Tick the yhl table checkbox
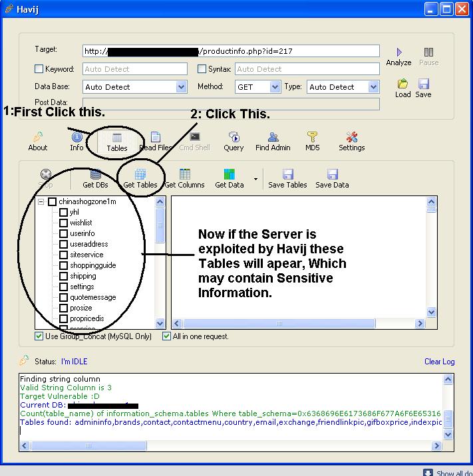This screenshot has height=476, width=473. click(x=63, y=212)
